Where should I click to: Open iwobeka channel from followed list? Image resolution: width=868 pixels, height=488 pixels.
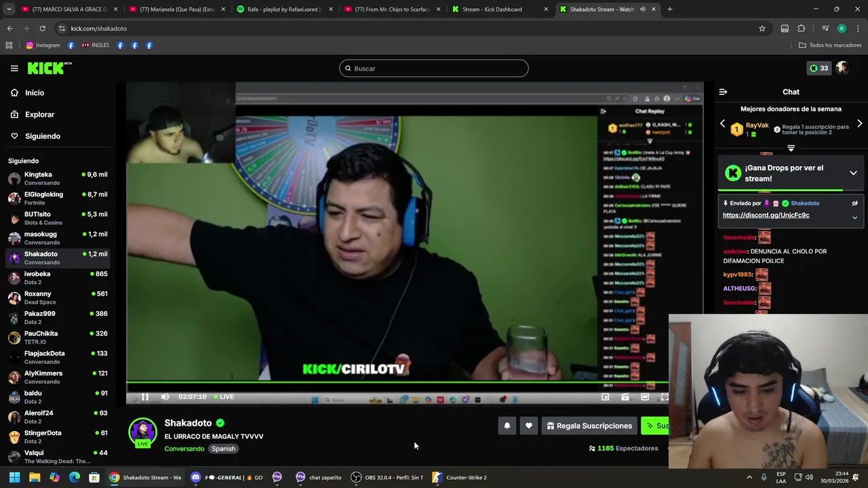tap(58, 278)
